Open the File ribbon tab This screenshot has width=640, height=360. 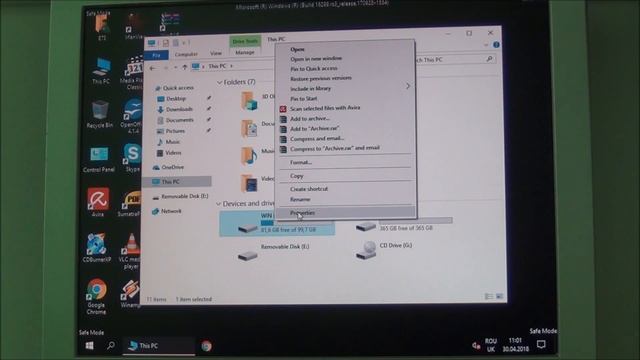(156, 55)
